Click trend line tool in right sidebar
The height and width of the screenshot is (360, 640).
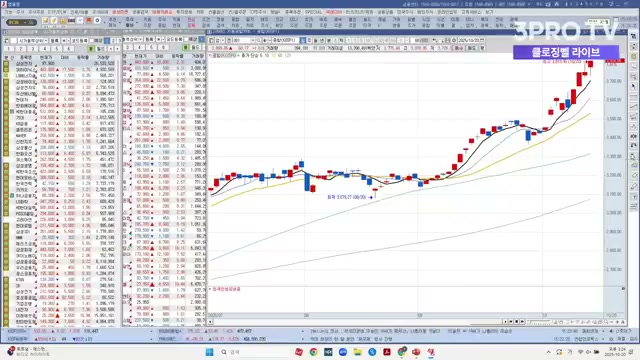[x=633, y=106]
